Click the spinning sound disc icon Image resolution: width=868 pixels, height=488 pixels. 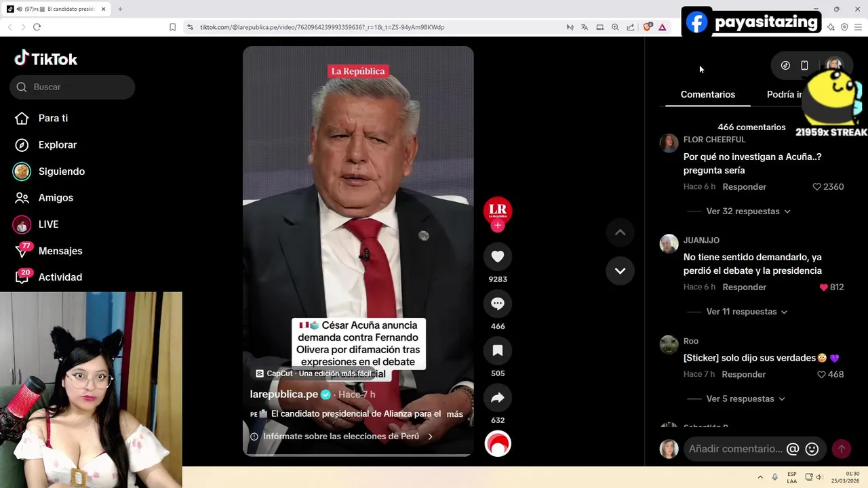click(x=498, y=444)
